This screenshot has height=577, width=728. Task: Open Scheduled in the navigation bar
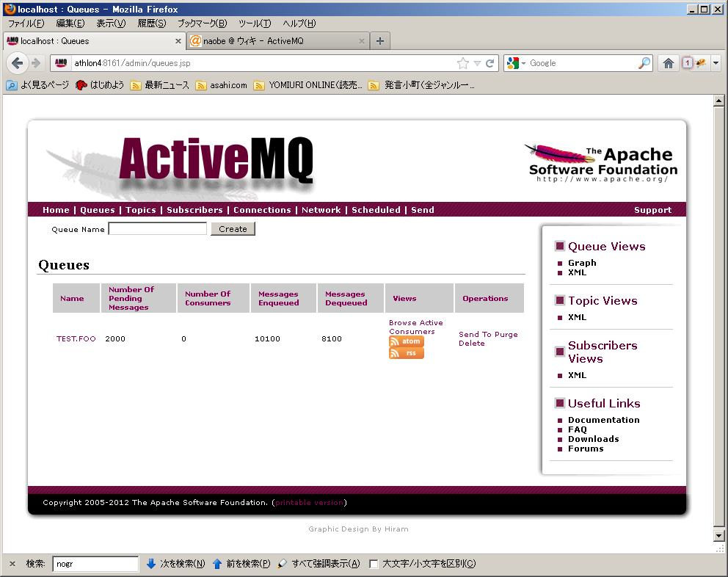click(376, 210)
